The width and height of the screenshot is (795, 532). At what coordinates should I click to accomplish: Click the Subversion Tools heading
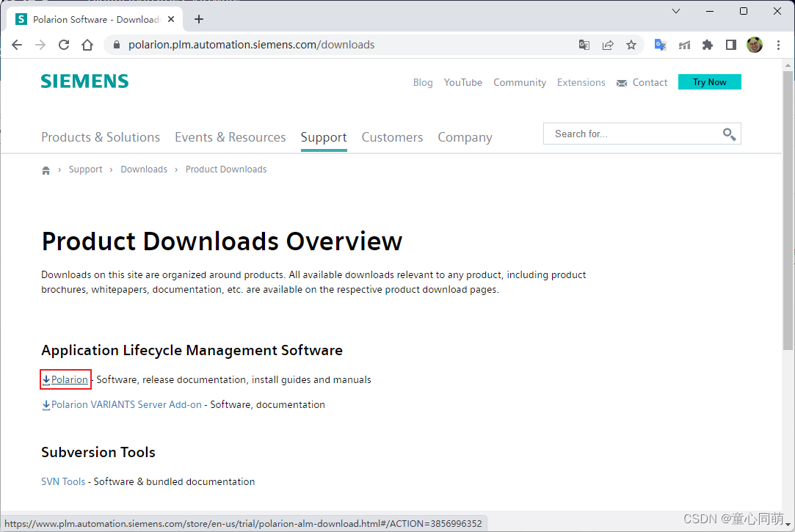pyautogui.click(x=98, y=452)
